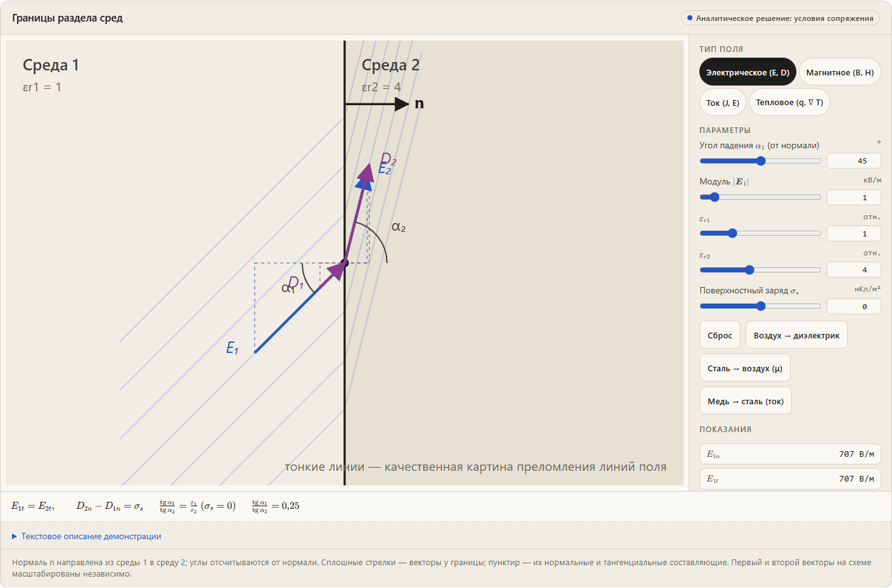Click the E₁ vector label
This screenshot has width=892, height=588.
click(x=233, y=348)
